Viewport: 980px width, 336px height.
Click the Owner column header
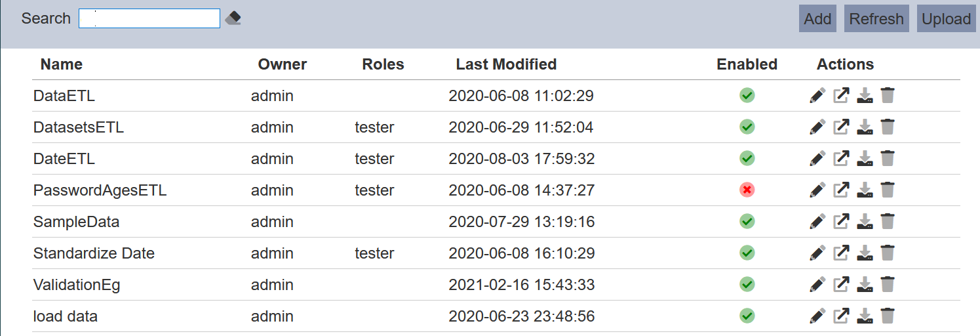point(282,64)
